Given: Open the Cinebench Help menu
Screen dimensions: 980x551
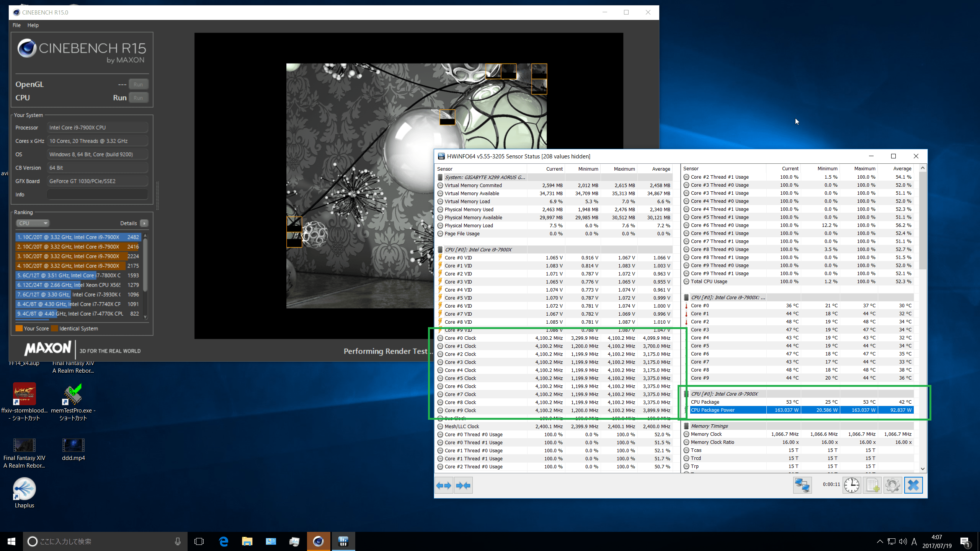Looking at the screenshot, I should pos(33,25).
